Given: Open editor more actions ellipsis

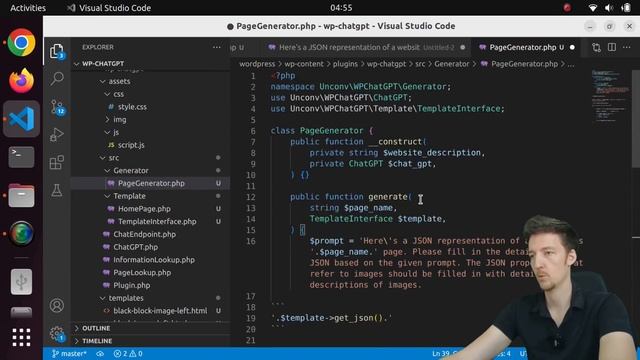Looking at the screenshot, I should tap(627, 47).
